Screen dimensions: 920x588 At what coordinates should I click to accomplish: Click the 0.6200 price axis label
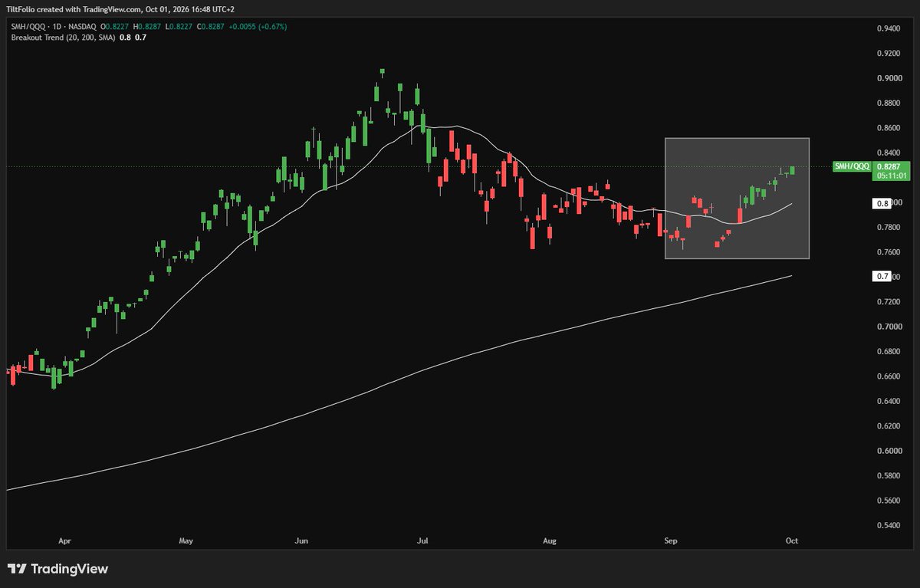[890, 426]
